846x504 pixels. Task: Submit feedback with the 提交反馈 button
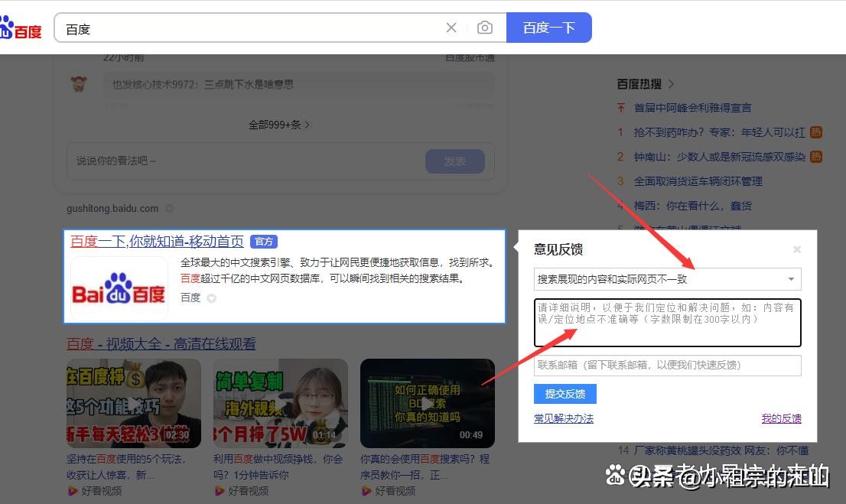pos(565,394)
